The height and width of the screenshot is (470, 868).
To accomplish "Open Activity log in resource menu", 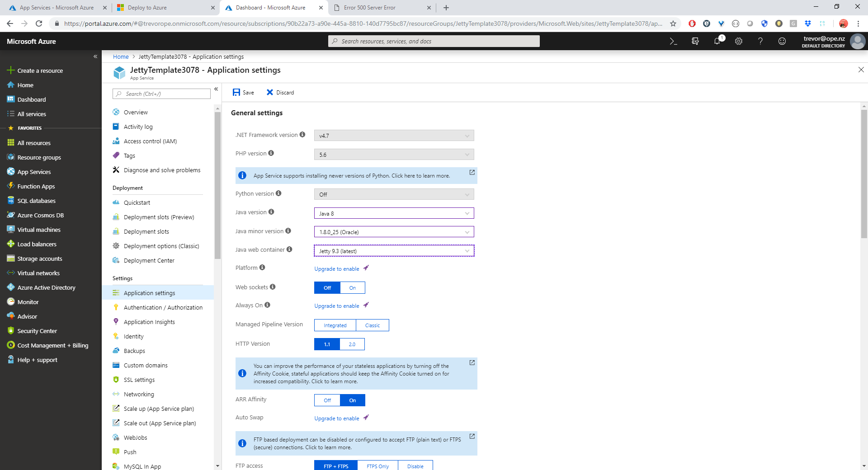I will click(x=138, y=127).
